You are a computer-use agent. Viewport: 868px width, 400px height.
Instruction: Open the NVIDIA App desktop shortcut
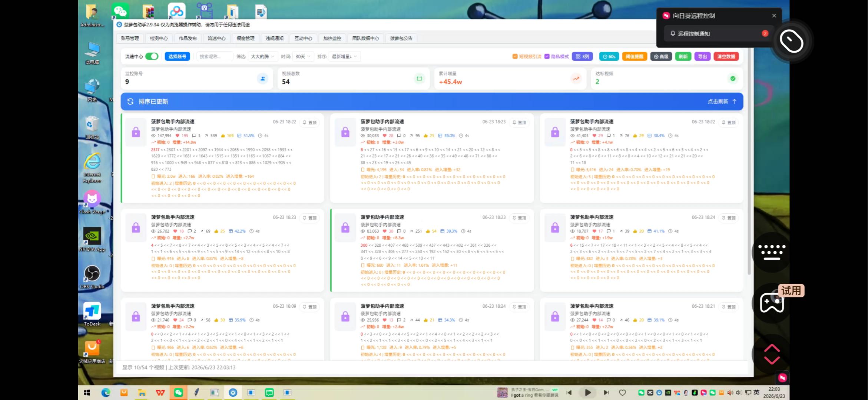click(x=92, y=240)
